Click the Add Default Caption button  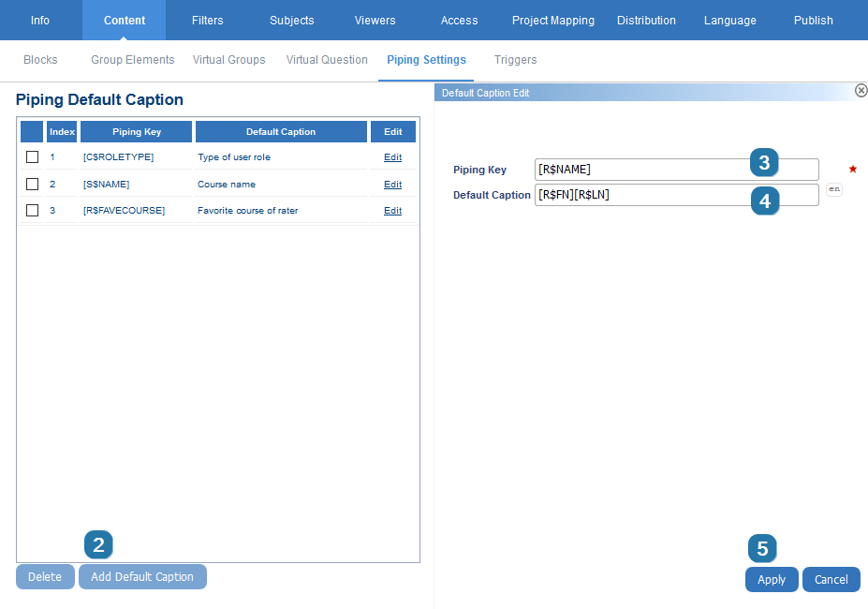[142, 577]
